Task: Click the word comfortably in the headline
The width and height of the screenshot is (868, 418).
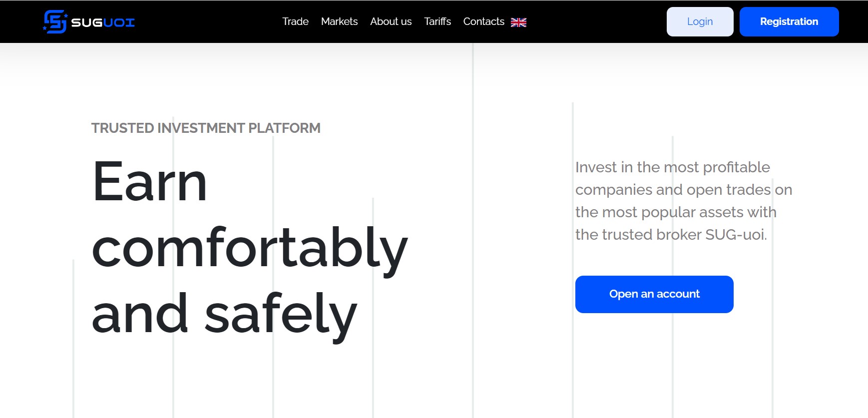Action: [250, 248]
